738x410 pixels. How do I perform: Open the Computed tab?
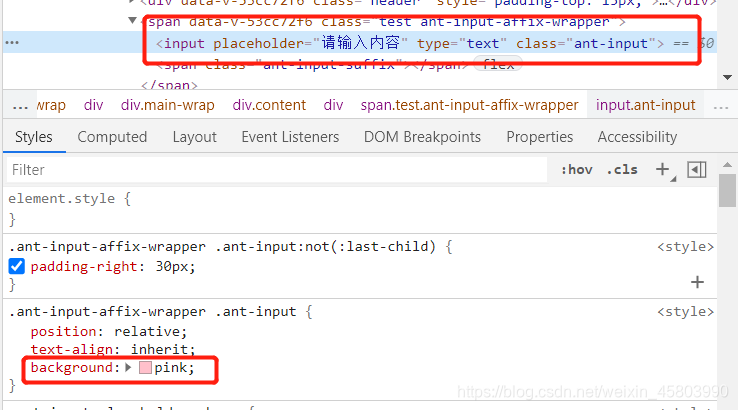pos(112,137)
